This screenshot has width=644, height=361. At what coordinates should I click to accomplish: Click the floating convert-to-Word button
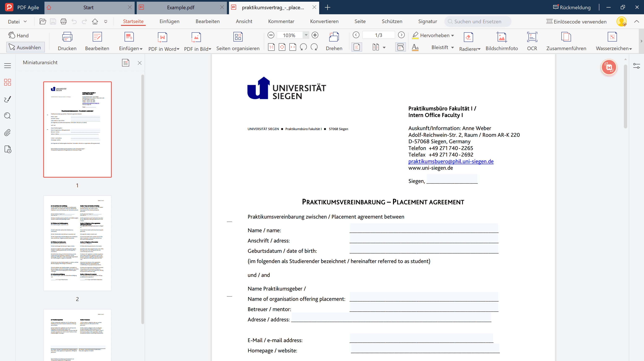(609, 67)
